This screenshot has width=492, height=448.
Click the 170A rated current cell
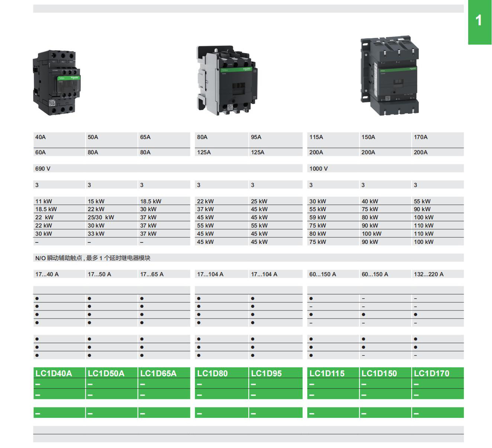click(421, 137)
